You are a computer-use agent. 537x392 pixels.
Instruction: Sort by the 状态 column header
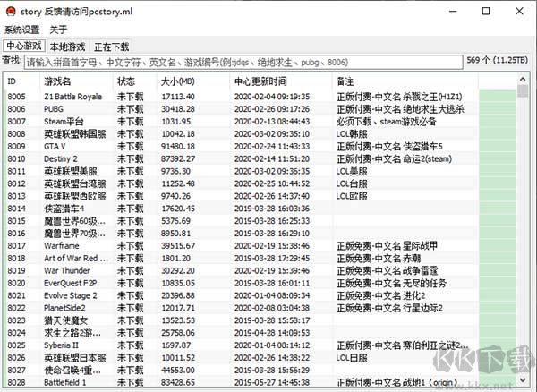pos(135,81)
